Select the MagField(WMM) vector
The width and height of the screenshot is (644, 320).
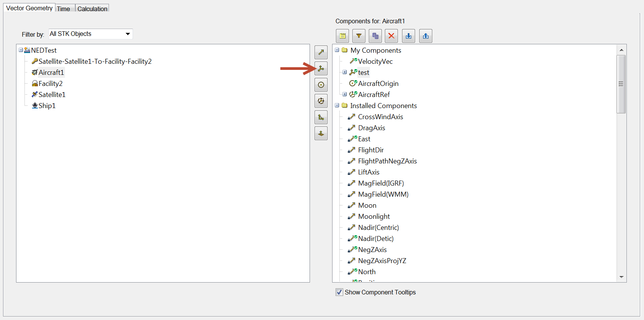[383, 194]
